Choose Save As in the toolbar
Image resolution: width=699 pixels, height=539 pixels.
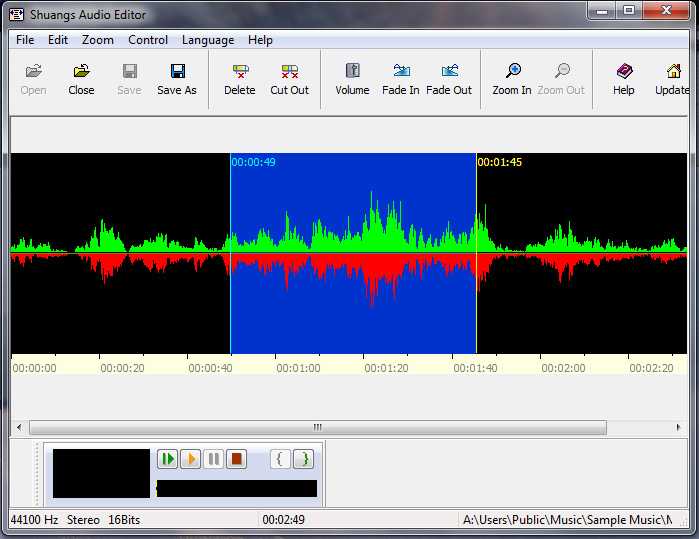point(177,79)
